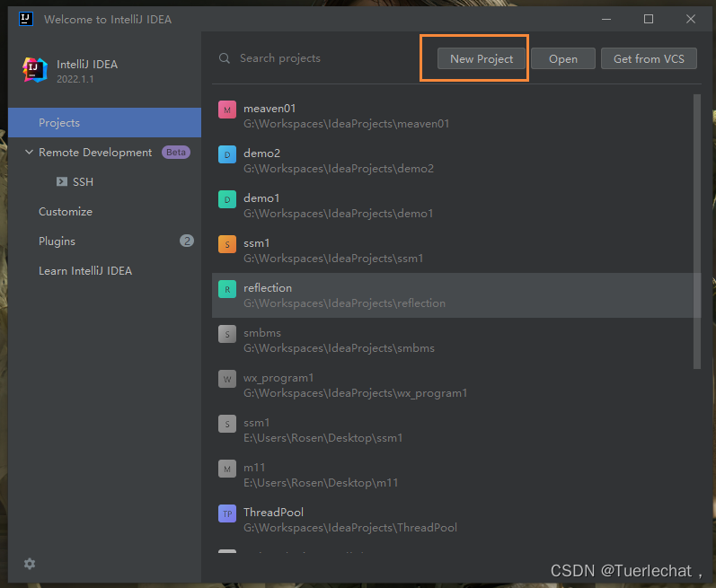Screen dimensions: 716x588
Task: Open ssm1 project in IdeaProjects
Action: coord(455,250)
